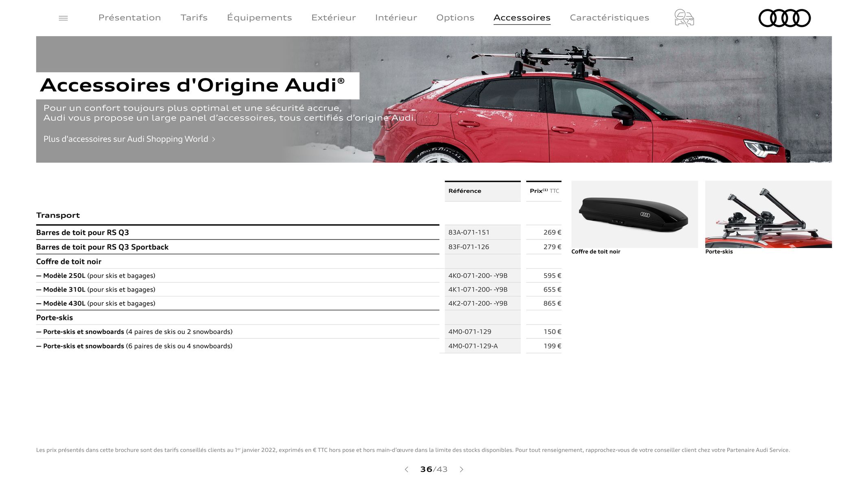Select the Options tab

(455, 17)
